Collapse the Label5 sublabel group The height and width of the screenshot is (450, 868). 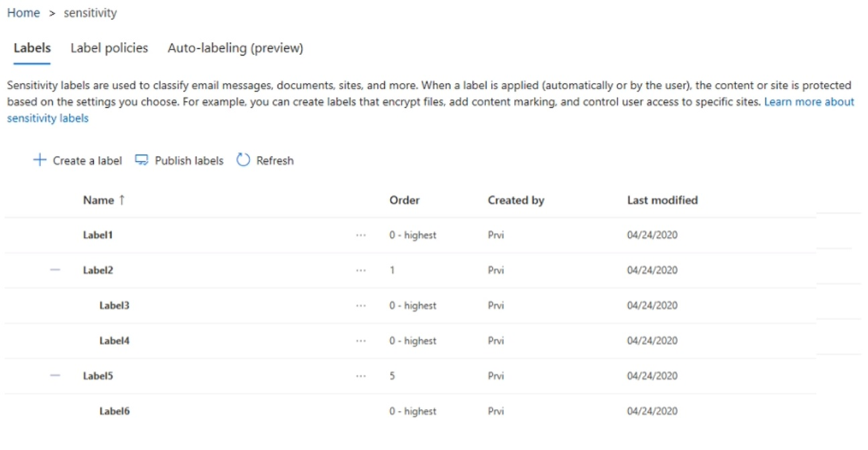[x=55, y=376]
